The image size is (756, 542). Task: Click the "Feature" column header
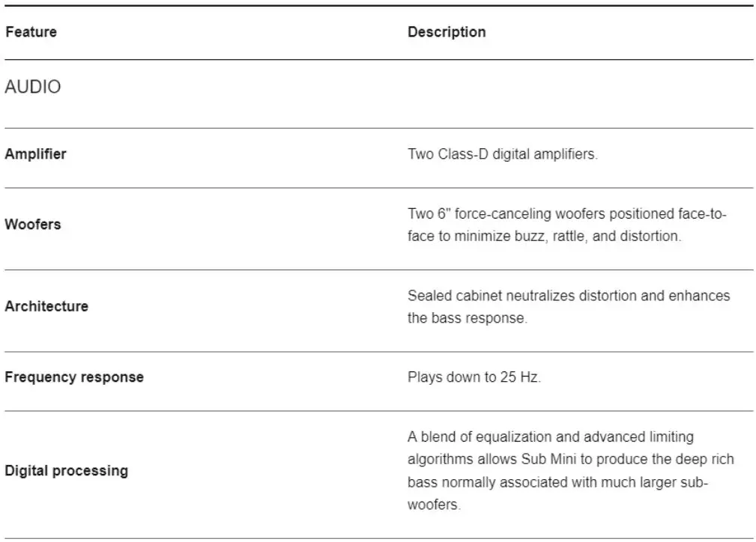point(31,32)
